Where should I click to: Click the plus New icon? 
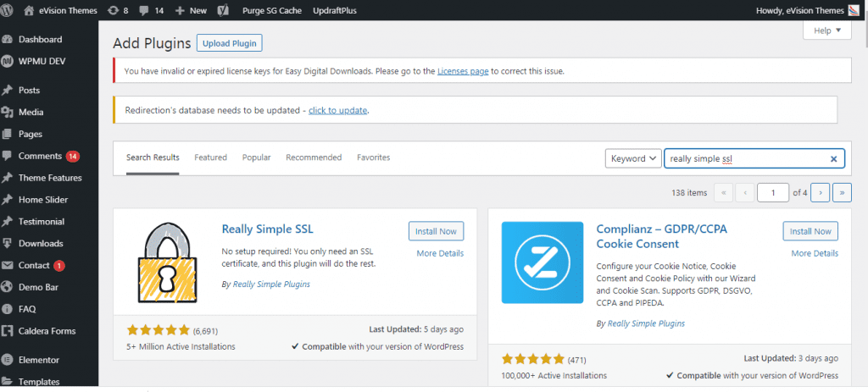click(180, 10)
